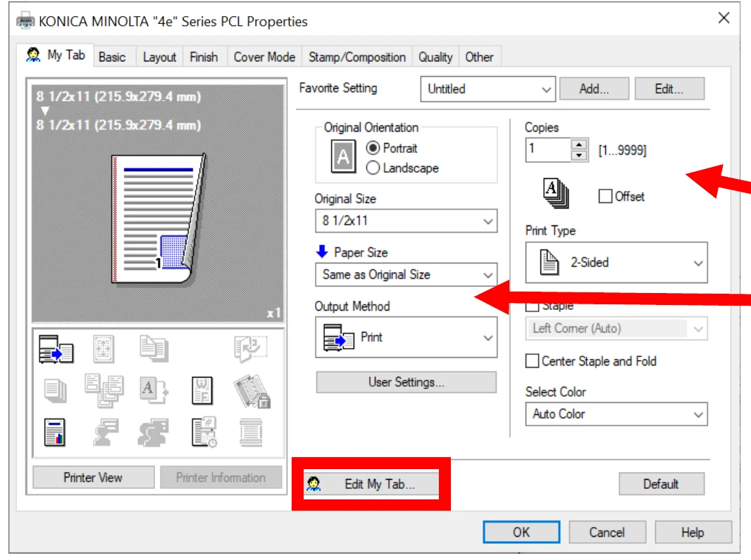This screenshot has height=560, width=751.
Task: Click the page preview thumbnail image
Action: [158, 219]
